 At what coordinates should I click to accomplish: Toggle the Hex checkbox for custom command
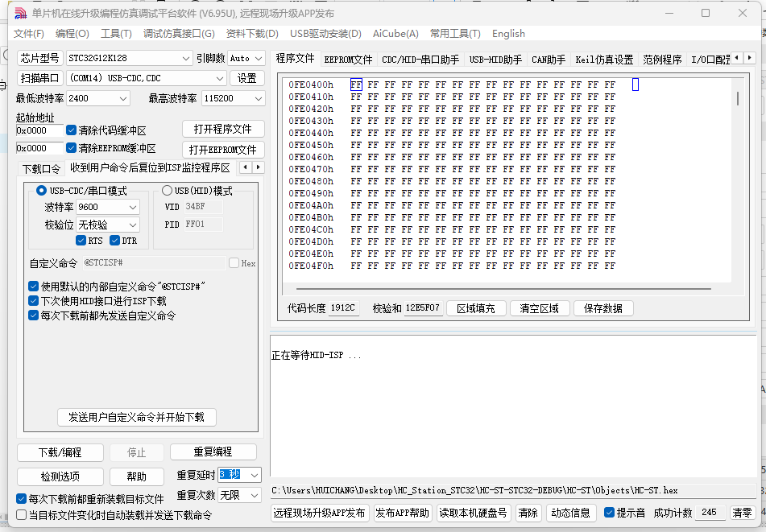point(234,263)
